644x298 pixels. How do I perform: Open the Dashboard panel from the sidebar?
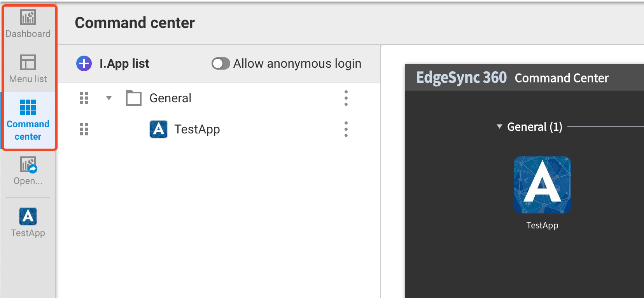pos(27,23)
